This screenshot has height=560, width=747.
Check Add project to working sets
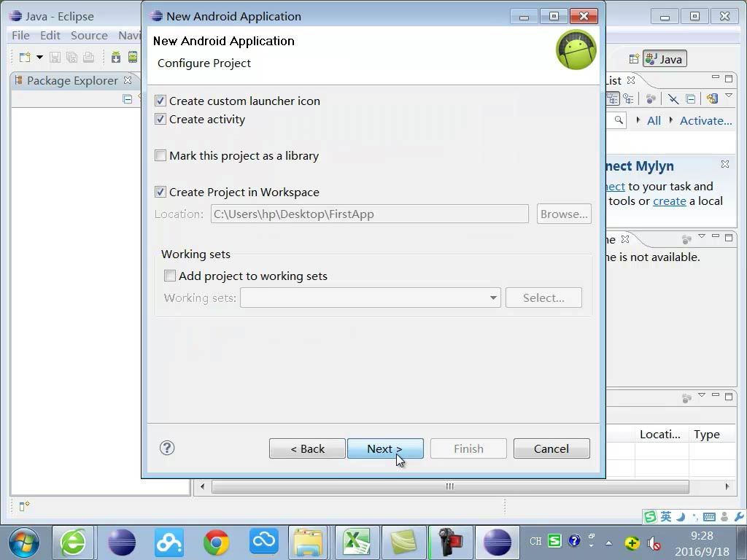coord(169,276)
